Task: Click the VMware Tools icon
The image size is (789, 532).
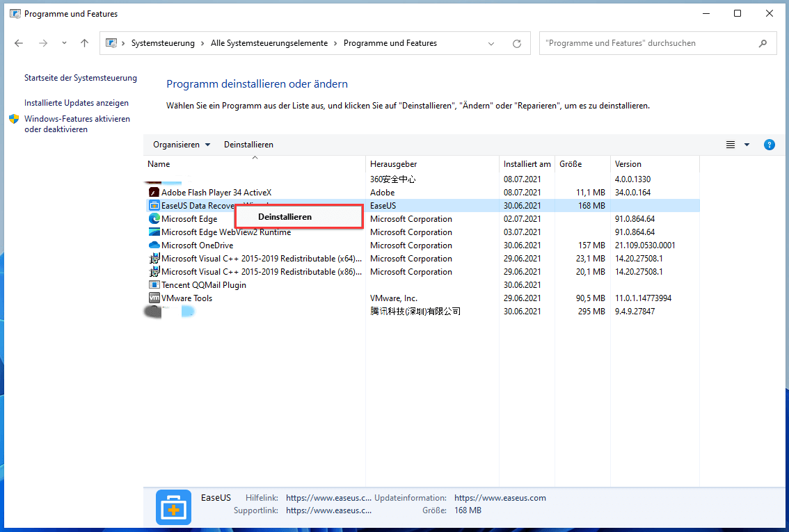Action: point(154,298)
